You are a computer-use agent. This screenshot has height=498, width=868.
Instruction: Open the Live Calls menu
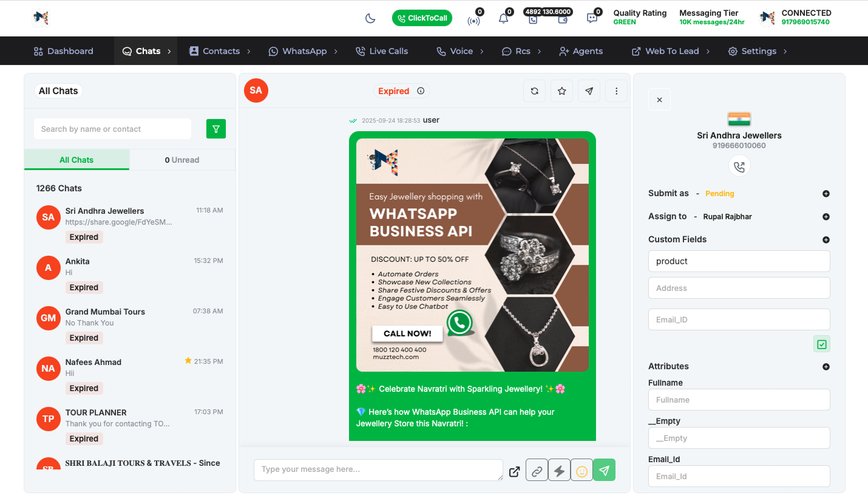[382, 51]
